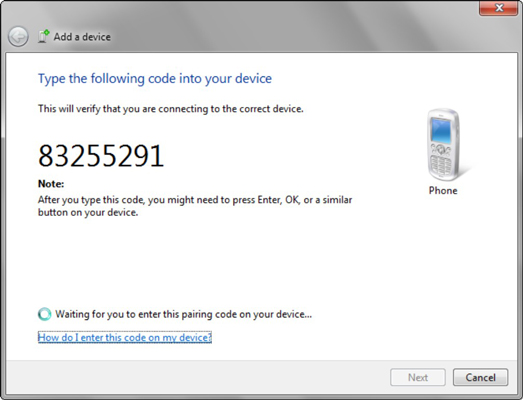This screenshot has height=400, width=523.
Task: Click the spinning wait indicator icon
Action: pos(44,314)
